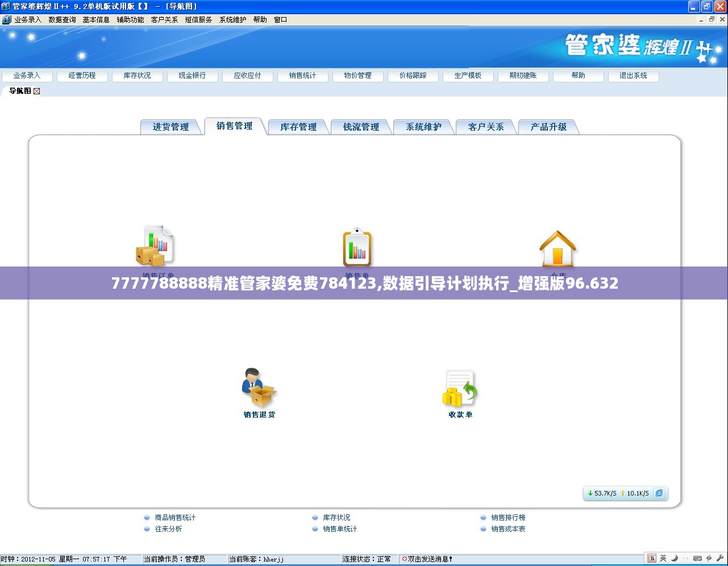Open the 基本信息 menu

[x=96, y=20]
